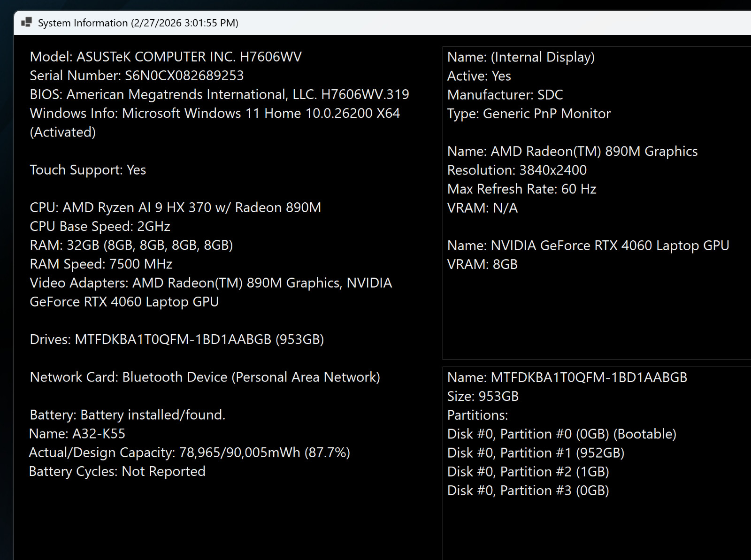Select the CPU: AMD Ryzen AI 9 line
The image size is (751, 560).
[176, 207]
